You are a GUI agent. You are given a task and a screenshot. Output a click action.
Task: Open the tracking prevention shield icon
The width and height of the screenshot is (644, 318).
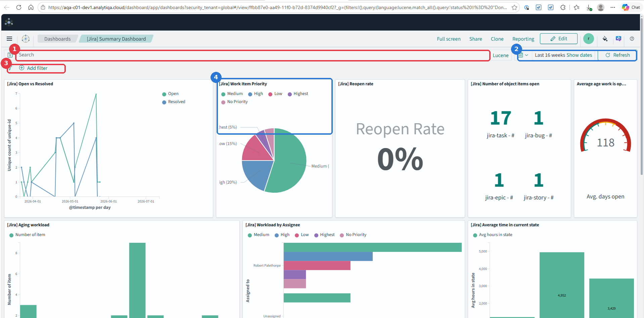click(526, 7)
